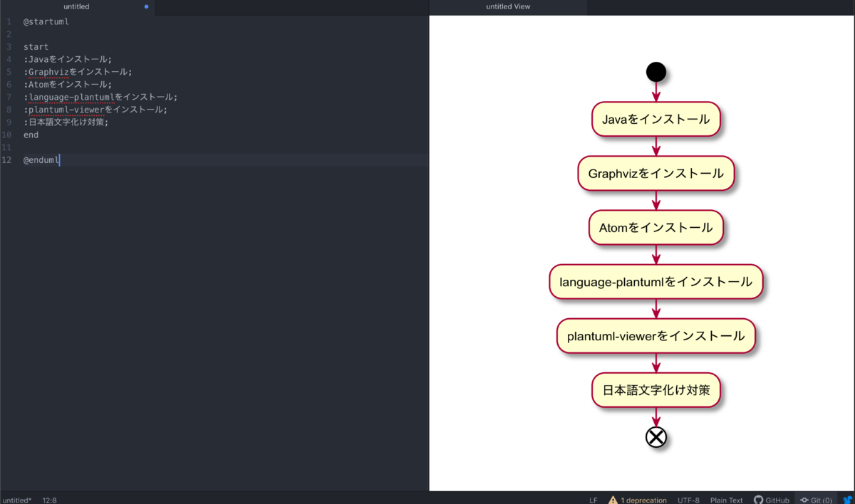Click the 'language-plantumlをインストール' diagram box

tap(655, 282)
